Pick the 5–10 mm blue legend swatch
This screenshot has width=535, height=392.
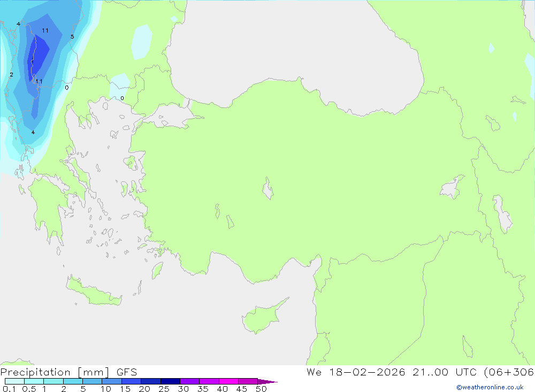tap(93, 381)
